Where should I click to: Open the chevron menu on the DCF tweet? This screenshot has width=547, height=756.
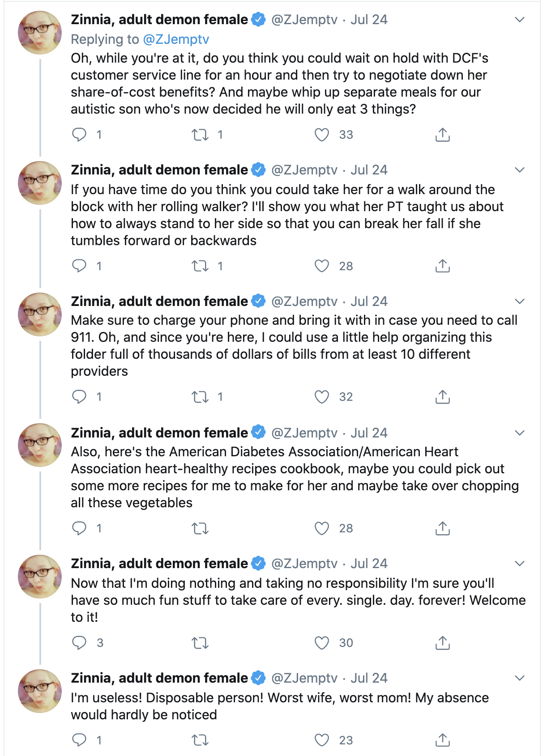519,20
